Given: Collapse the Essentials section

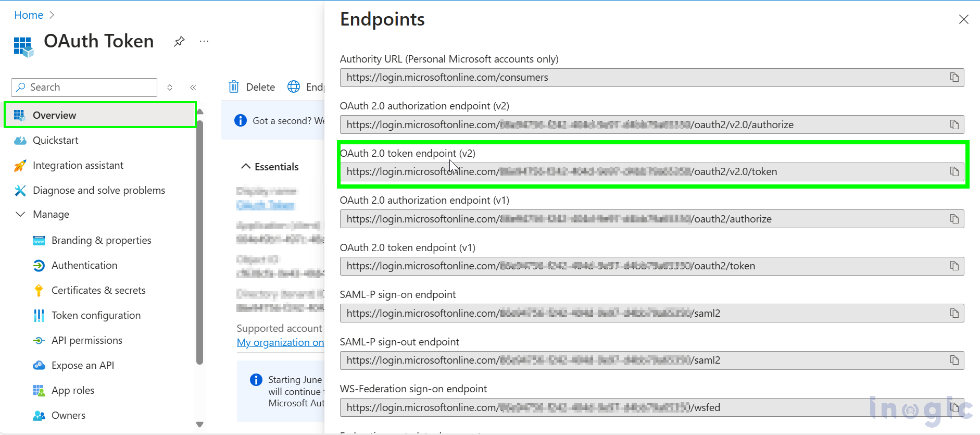Looking at the screenshot, I should pyautogui.click(x=246, y=166).
